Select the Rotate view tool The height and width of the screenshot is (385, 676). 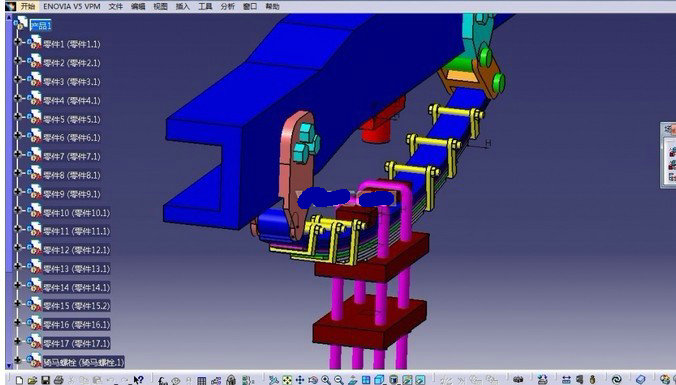[x=313, y=380]
